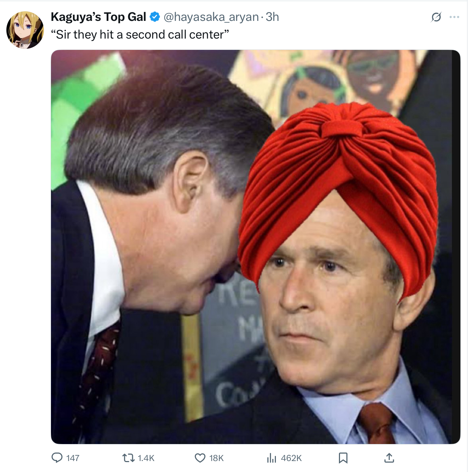Open the reply speech bubble icon
This screenshot has height=472, width=476.
point(57,458)
